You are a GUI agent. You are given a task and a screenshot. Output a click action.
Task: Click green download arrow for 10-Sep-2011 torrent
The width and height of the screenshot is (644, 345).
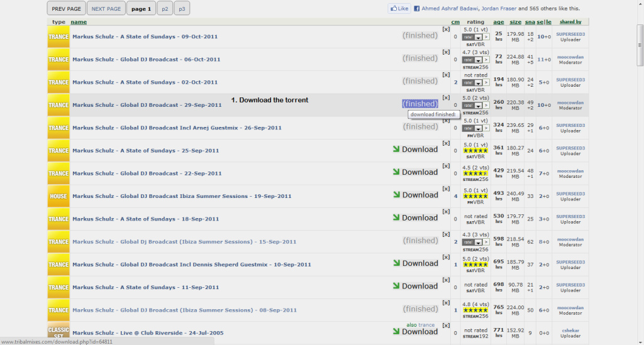click(396, 263)
